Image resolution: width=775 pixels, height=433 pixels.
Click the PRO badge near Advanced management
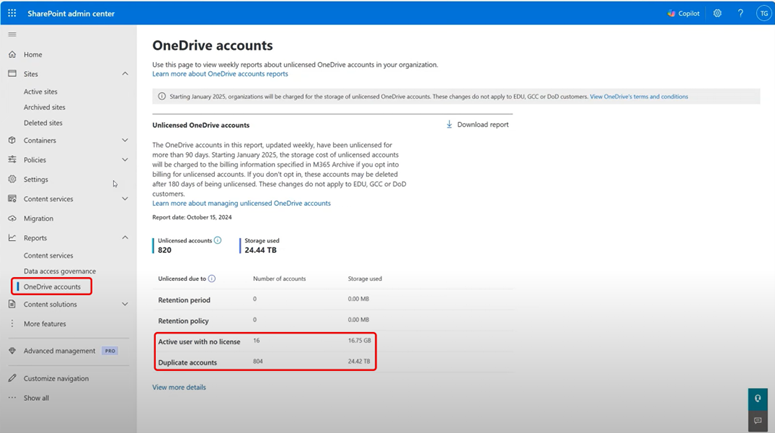pos(110,350)
